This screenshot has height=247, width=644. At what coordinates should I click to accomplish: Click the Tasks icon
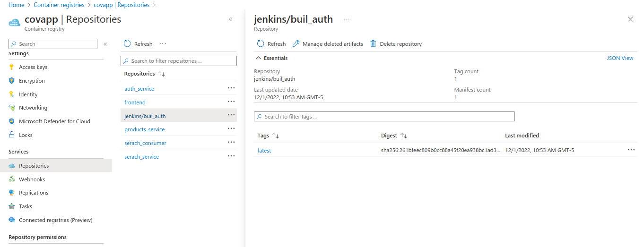click(12, 206)
